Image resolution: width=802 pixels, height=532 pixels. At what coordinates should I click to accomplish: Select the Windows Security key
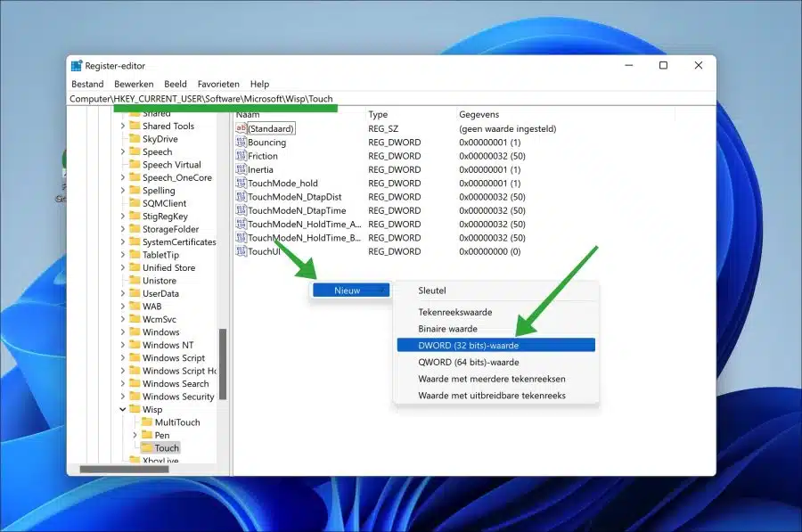pos(178,397)
